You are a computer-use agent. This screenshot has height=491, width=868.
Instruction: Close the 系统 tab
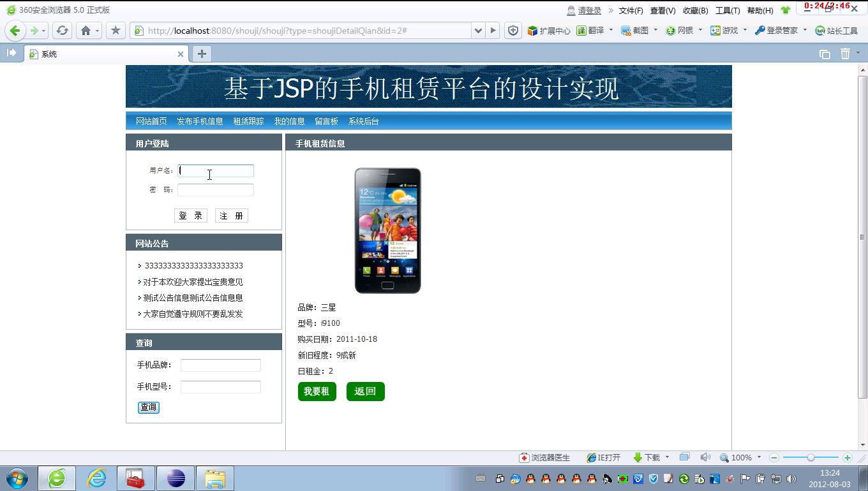[181, 54]
